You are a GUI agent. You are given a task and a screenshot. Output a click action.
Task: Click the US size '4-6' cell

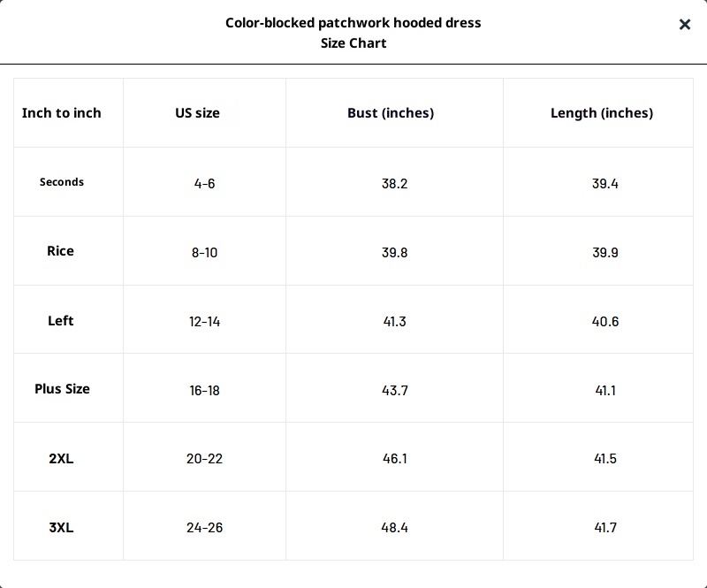(x=204, y=184)
